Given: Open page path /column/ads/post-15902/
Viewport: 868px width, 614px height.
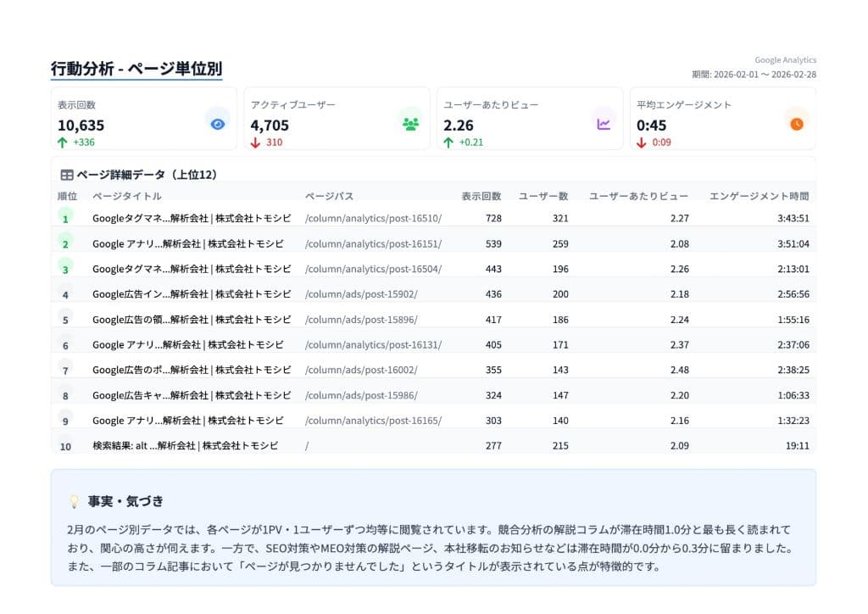Looking at the screenshot, I should click(x=361, y=294).
